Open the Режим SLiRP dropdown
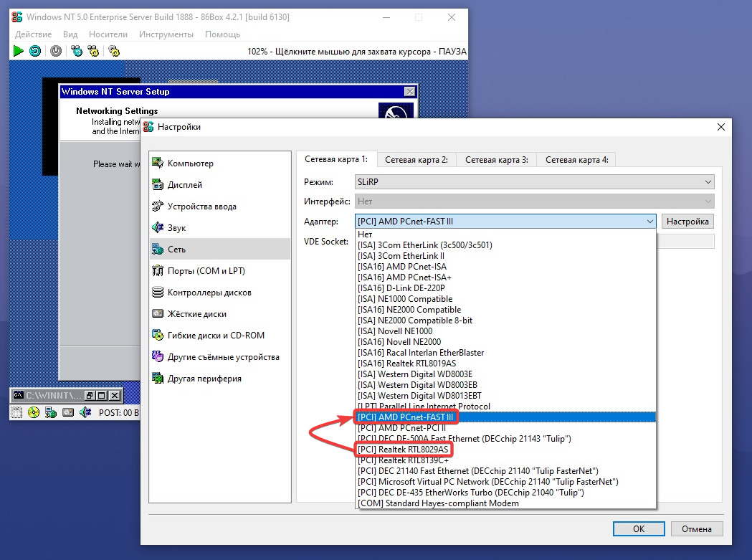This screenshot has height=560, width=752. pyautogui.click(x=534, y=182)
